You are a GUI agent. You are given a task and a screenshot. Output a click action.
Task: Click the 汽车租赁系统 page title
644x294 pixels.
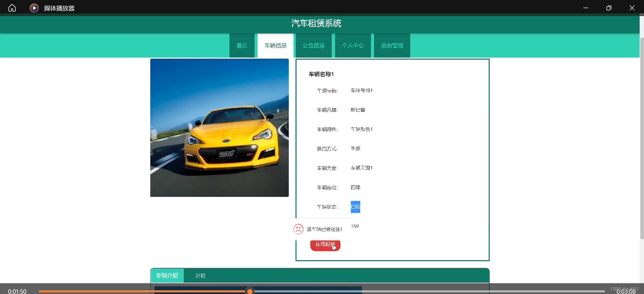316,23
